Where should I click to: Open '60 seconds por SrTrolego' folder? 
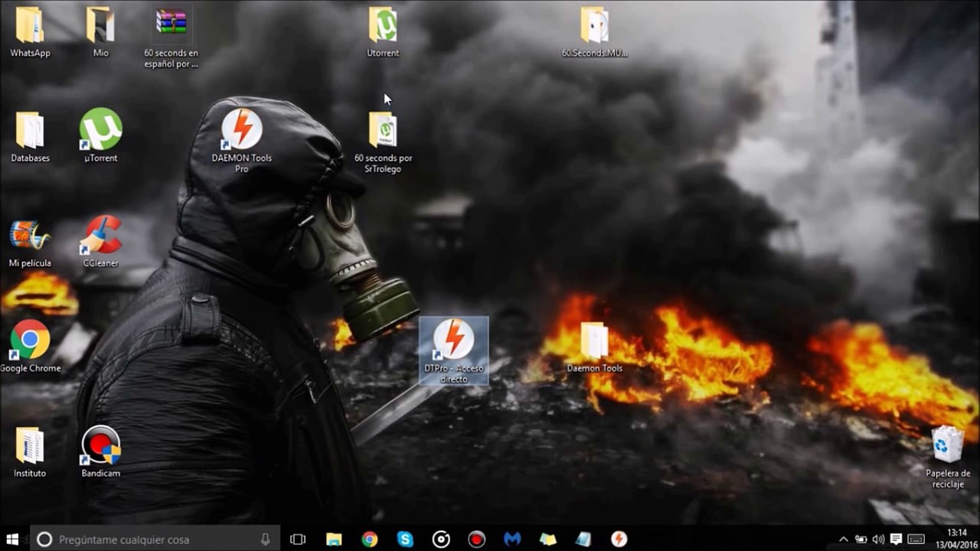(383, 142)
